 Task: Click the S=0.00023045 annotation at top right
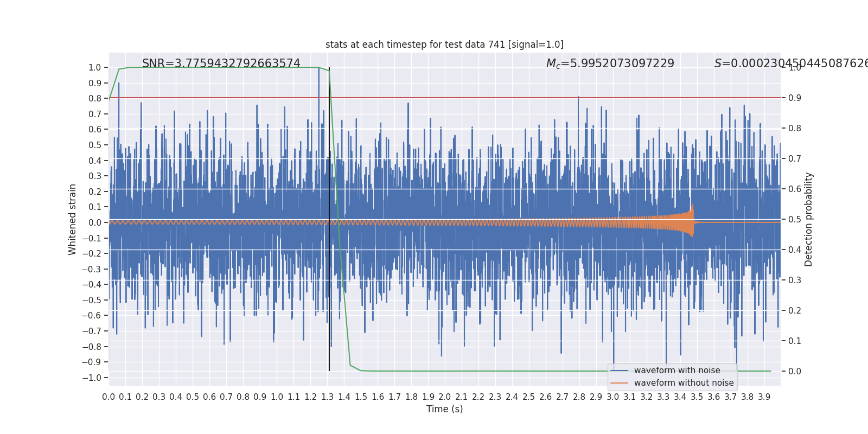pos(791,63)
